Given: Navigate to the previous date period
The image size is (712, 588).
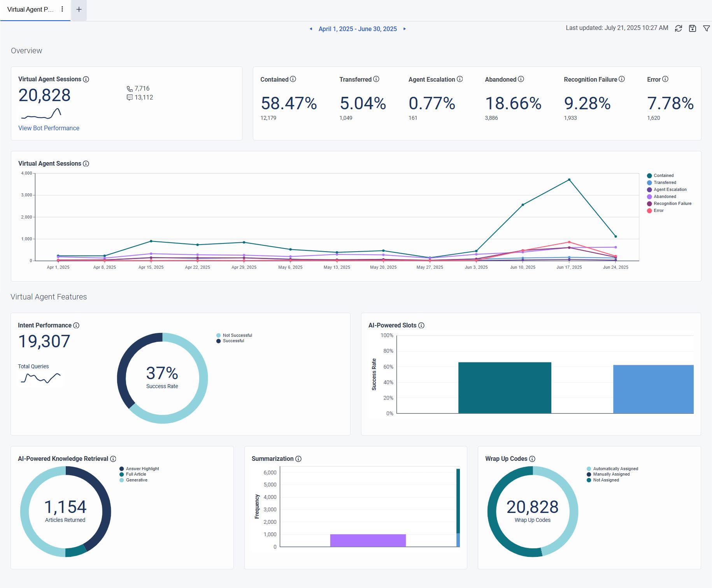Looking at the screenshot, I should pyautogui.click(x=310, y=29).
